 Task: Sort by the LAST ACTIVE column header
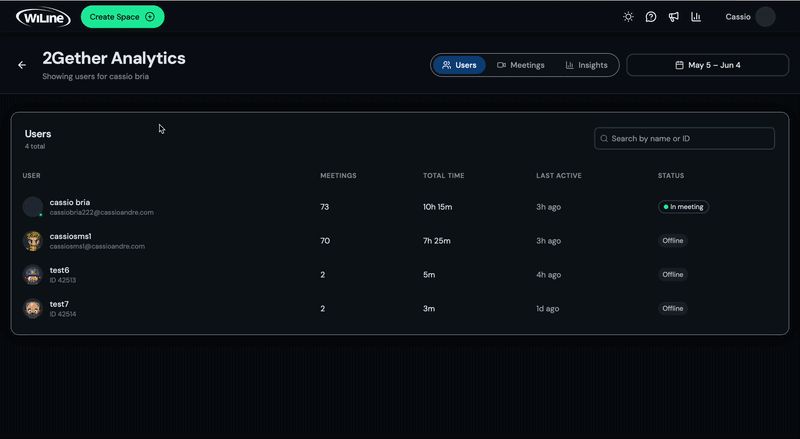pos(559,176)
